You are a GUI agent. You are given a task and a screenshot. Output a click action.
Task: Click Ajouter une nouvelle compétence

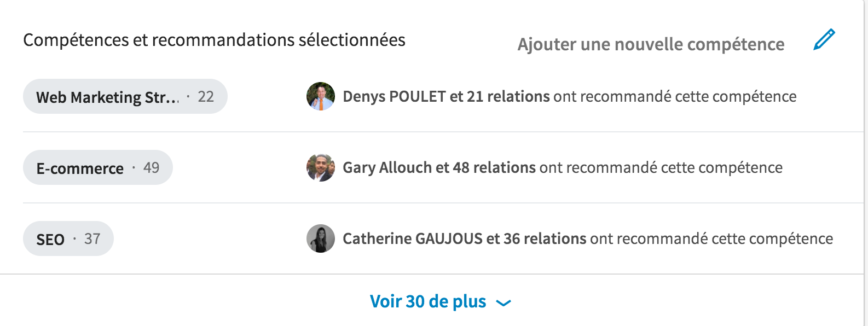pos(651,44)
